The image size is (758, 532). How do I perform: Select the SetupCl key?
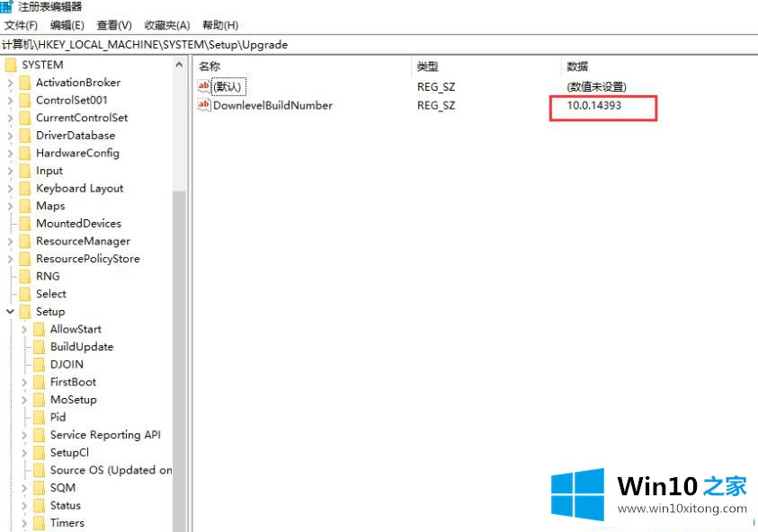(x=69, y=453)
